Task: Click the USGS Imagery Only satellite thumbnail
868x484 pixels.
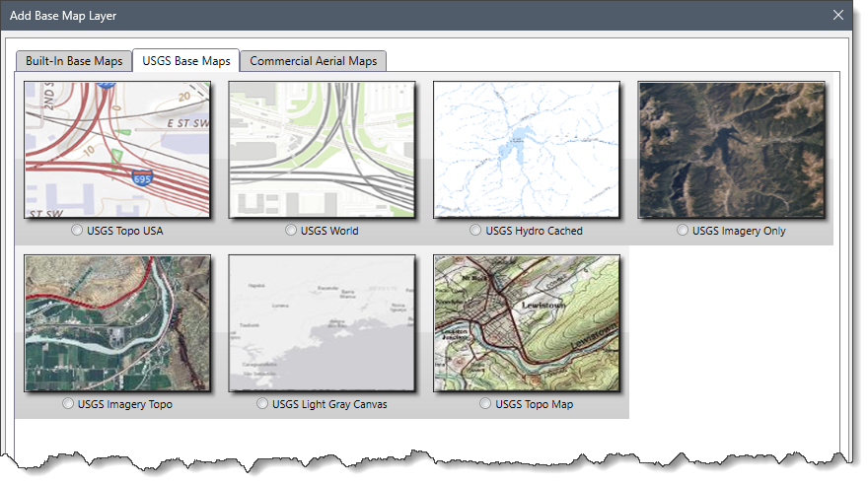Action: (731, 150)
